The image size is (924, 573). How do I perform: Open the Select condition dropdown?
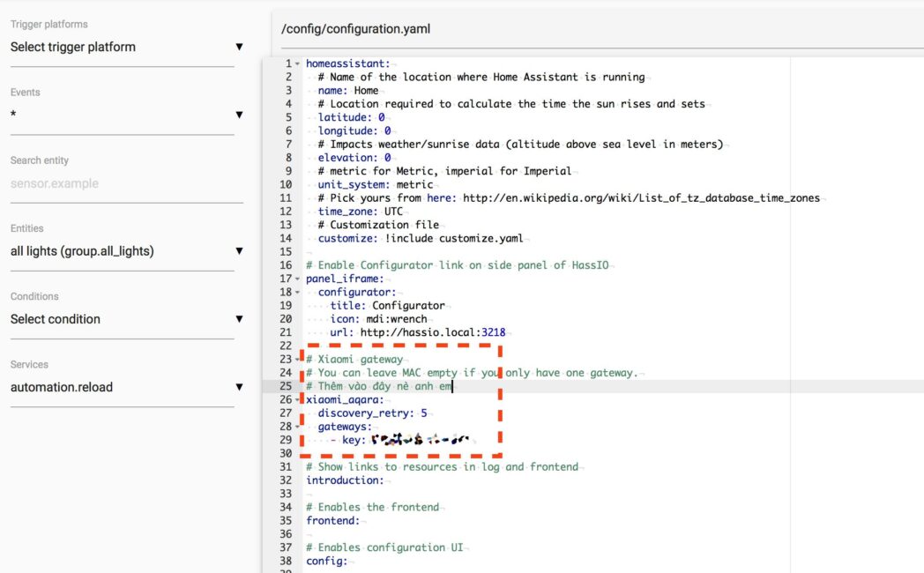(127, 319)
